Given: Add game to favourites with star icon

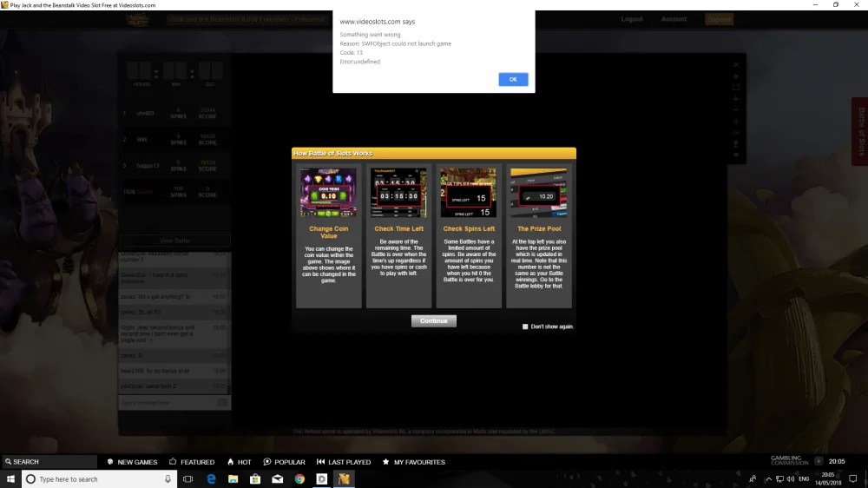Looking at the screenshot, I should tap(736, 76).
